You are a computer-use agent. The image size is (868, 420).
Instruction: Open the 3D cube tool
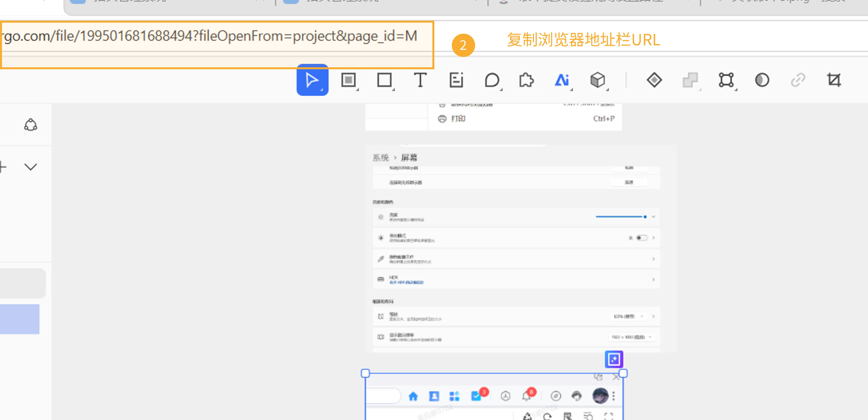pyautogui.click(x=597, y=80)
